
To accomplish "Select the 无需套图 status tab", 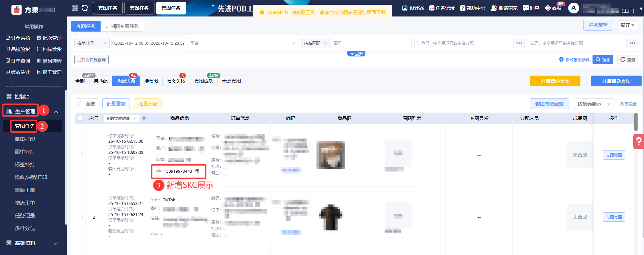I will coord(231,81).
